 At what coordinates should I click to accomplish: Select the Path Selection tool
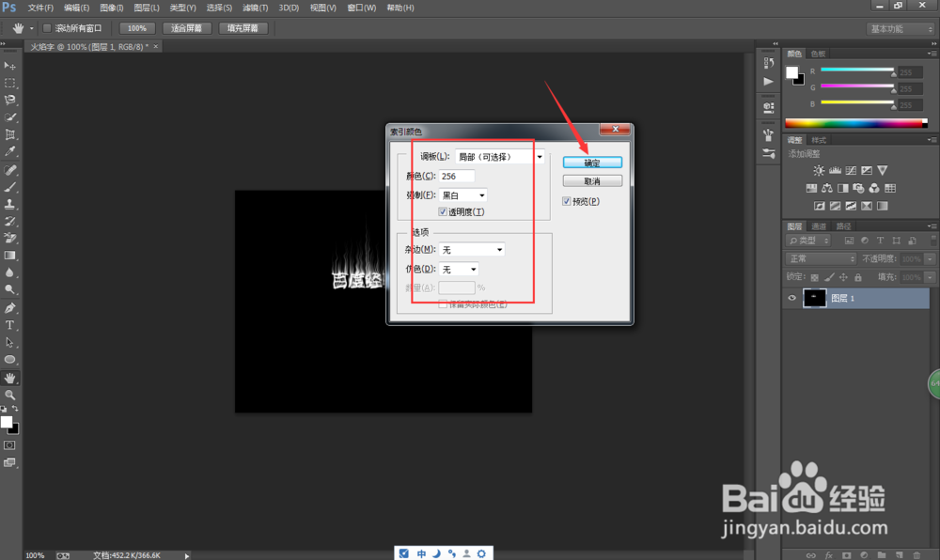(x=10, y=343)
